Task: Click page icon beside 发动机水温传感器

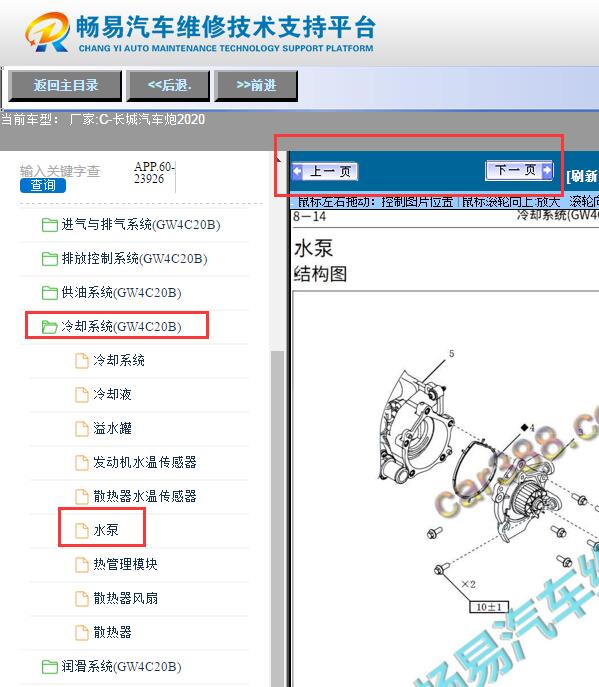Action: 82,463
